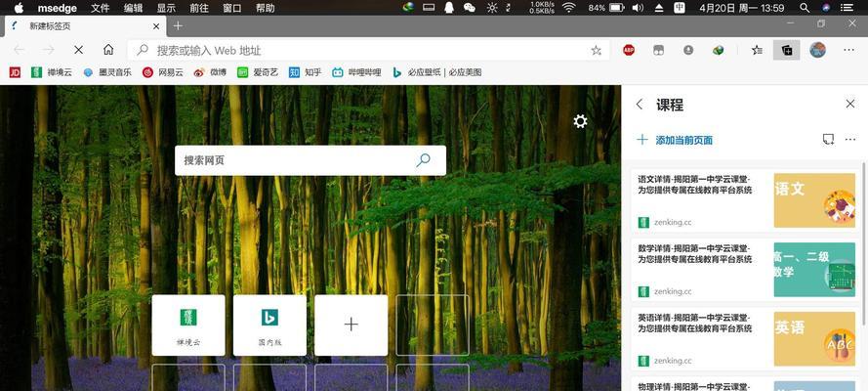The image size is (868, 391).
Task: Click the WeChat icon in the menu bar
Action: (x=470, y=8)
